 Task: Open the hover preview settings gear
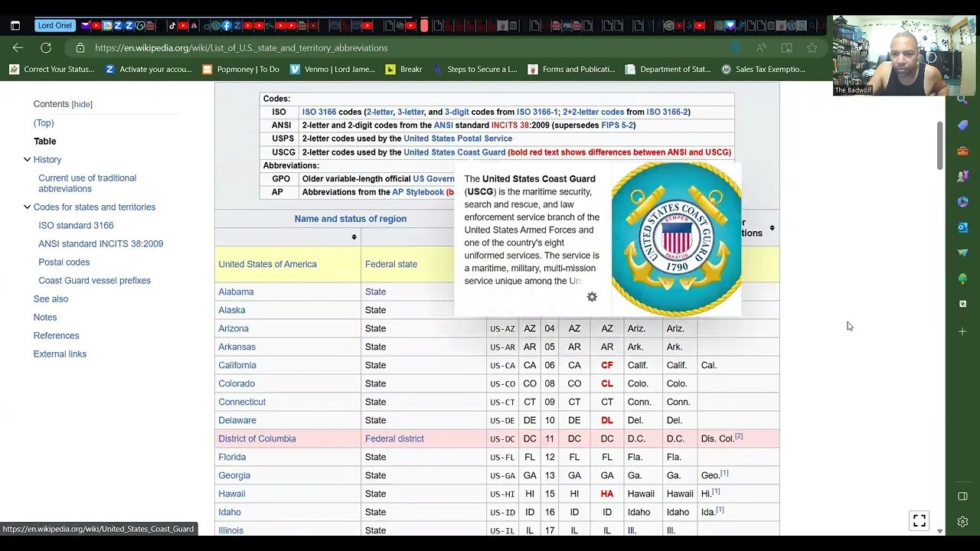tap(592, 297)
